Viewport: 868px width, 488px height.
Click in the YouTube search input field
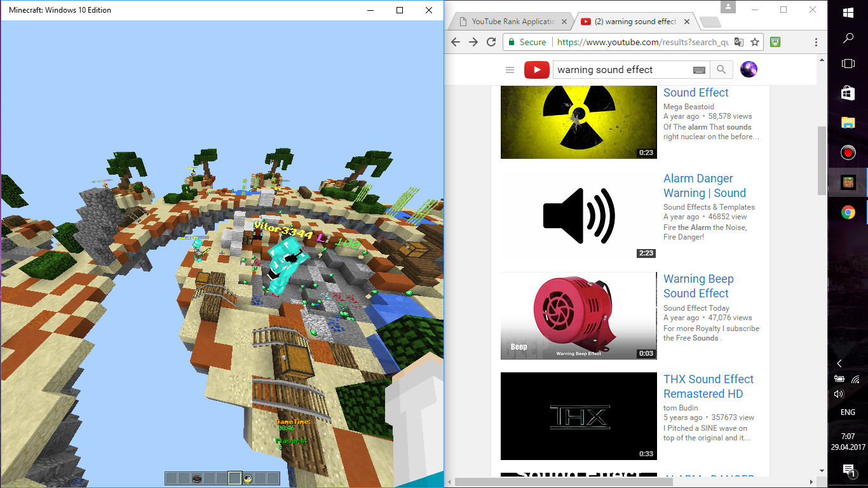[x=621, y=70]
